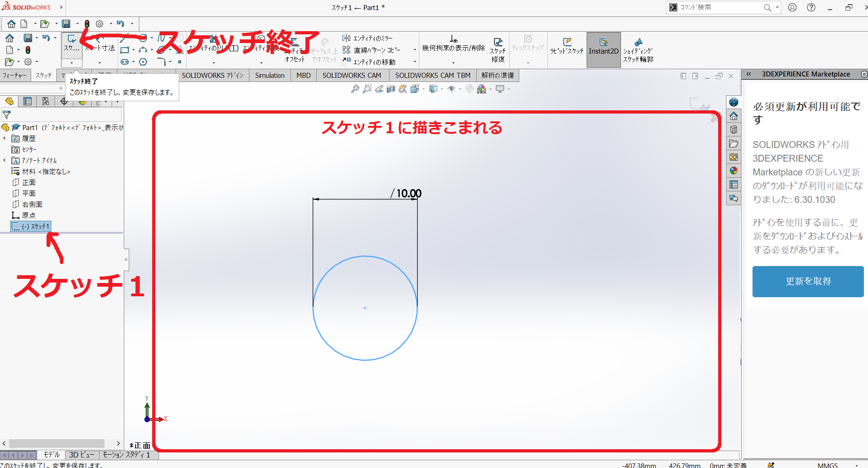Toggle Rapid Sketch (ラピッドスケッチ)
The width and height of the screenshot is (868, 468).
(x=567, y=46)
